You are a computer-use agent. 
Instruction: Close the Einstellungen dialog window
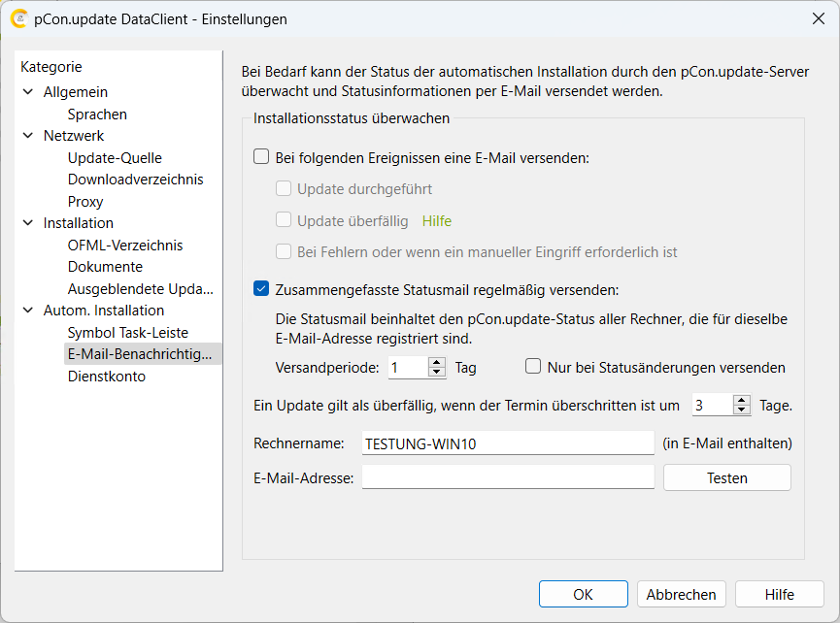point(818,18)
